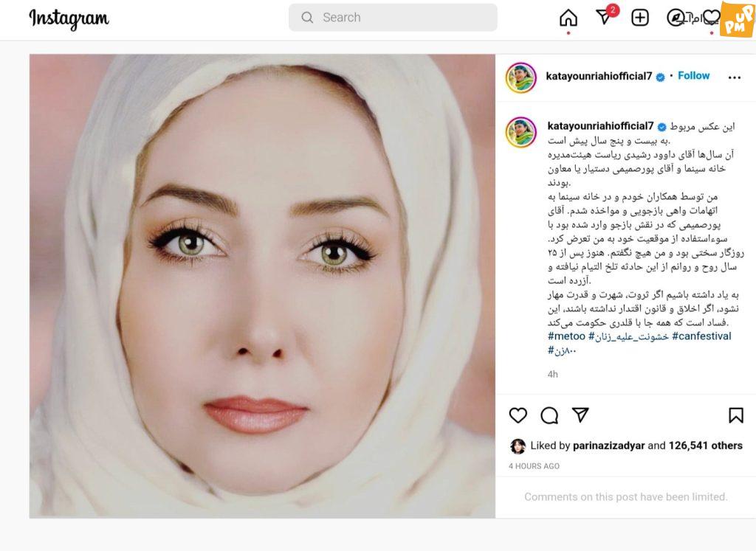The image size is (756, 551).
Task: Open comments with speech bubble icon
Action: click(549, 415)
